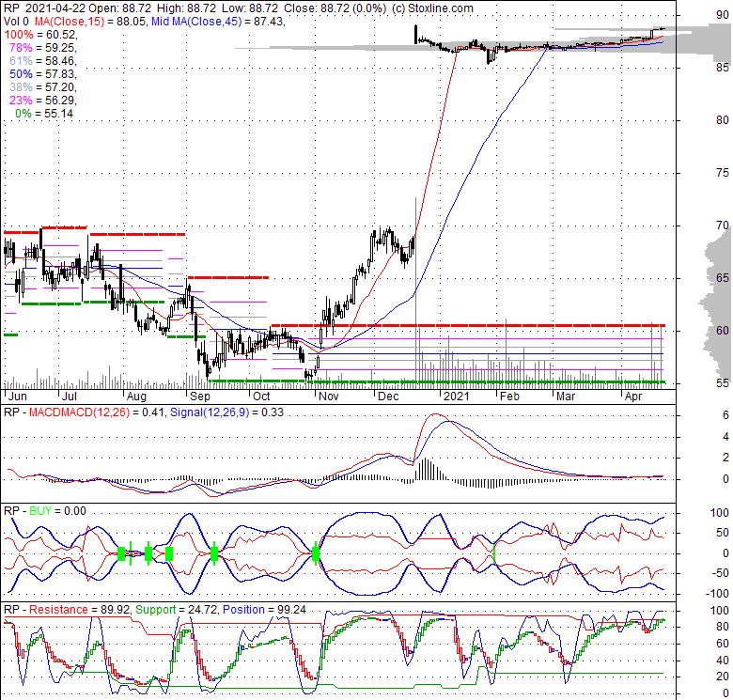The image size is (733, 700).
Task: Click the 90 price axis label
Action: click(723, 15)
